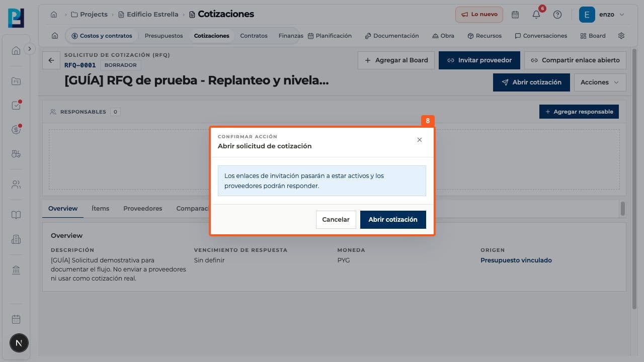Click Compartir enlace abierto button

pos(575,60)
